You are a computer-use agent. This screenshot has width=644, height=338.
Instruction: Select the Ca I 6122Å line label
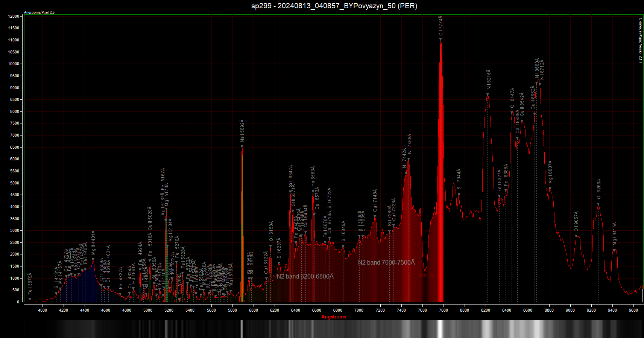tap(266, 262)
